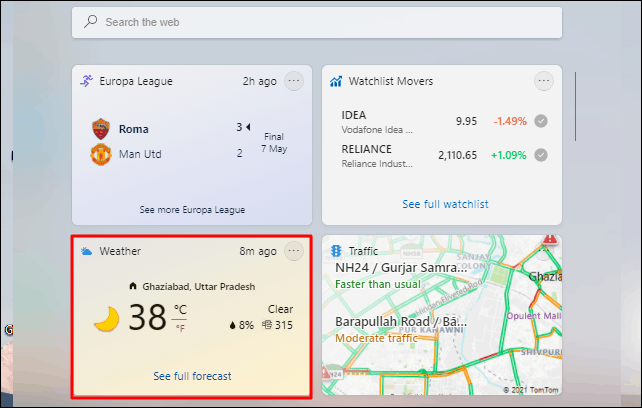The width and height of the screenshot is (642, 408).
Task: Click the crescent moon weather icon
Action: click(x=106, y=319)
